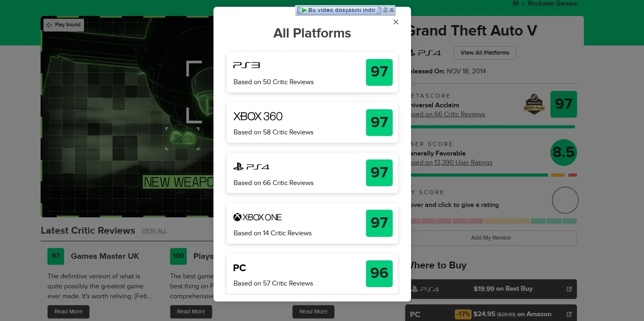Open the VIEW ALL critic reviews link
Image resolution: width=644 pixels, height=321 pixels.
point(154,230)
